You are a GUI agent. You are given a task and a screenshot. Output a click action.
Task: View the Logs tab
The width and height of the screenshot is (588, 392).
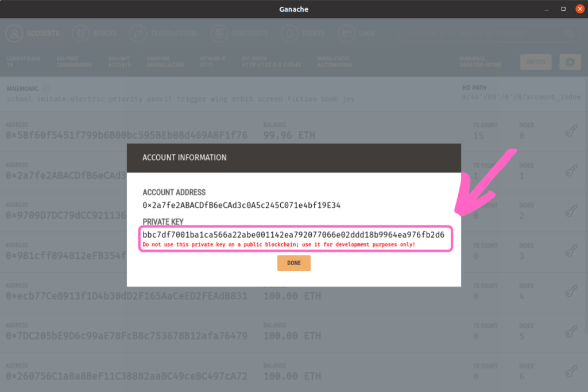(356, 34)
